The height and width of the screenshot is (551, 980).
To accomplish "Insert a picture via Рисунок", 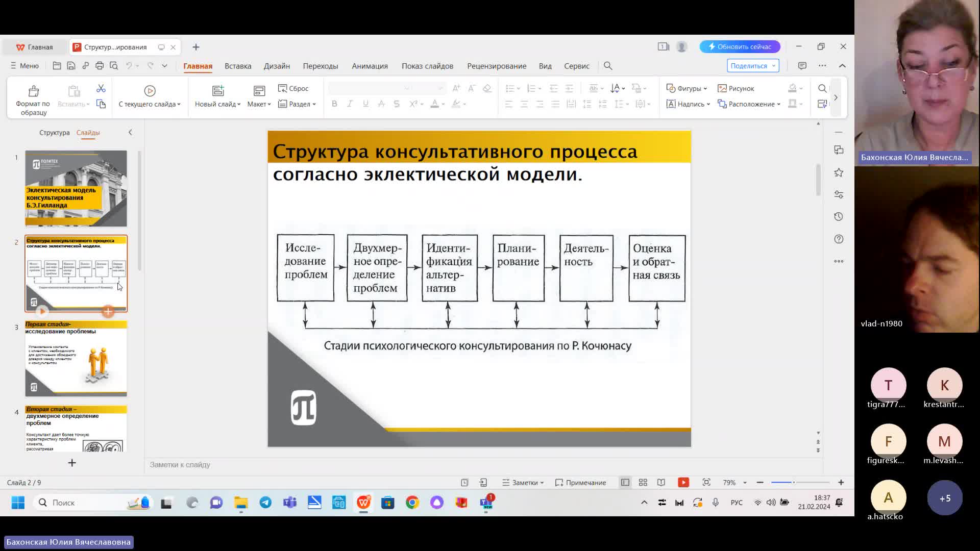I will 736,88.
